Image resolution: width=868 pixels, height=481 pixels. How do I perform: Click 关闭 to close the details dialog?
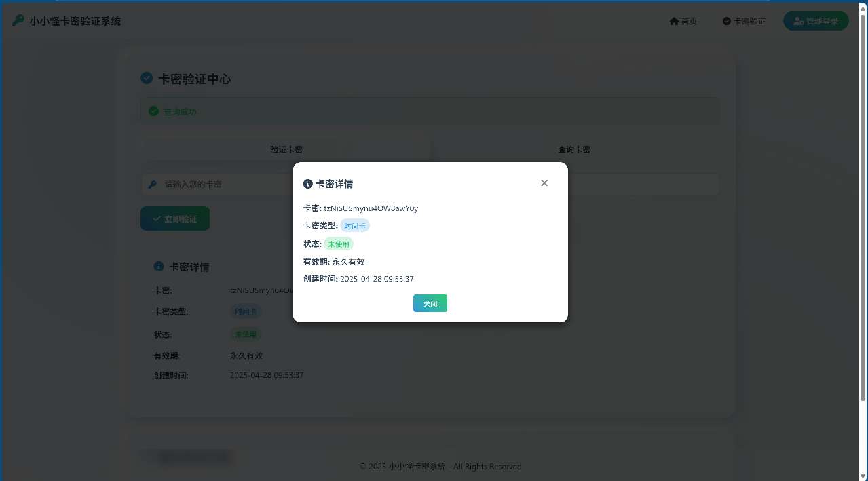(x=430, y=303)
